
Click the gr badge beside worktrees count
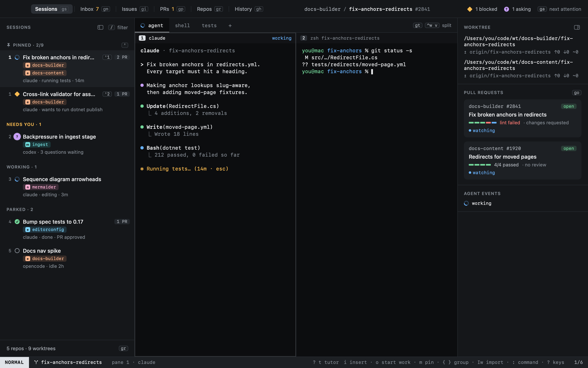click(124, 349)
